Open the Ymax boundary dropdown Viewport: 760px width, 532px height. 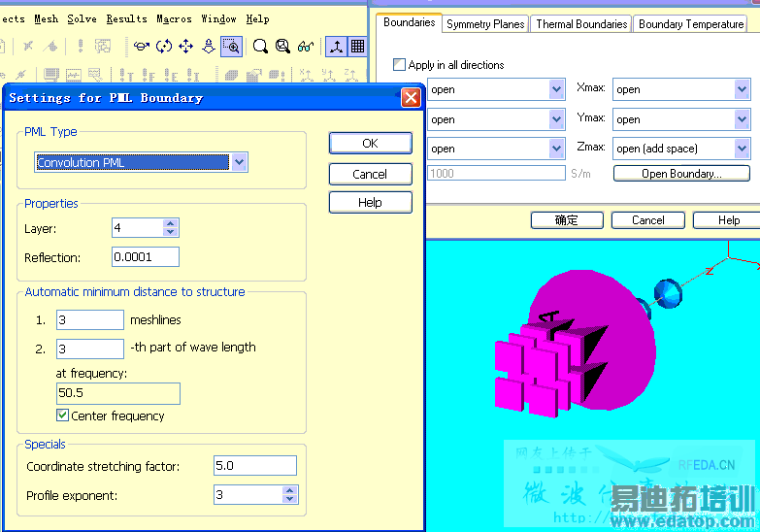742,119
